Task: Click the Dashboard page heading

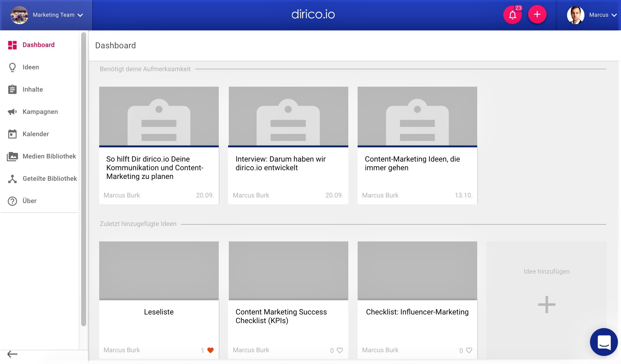Action: pyautogui.click(x=116, y=45)
